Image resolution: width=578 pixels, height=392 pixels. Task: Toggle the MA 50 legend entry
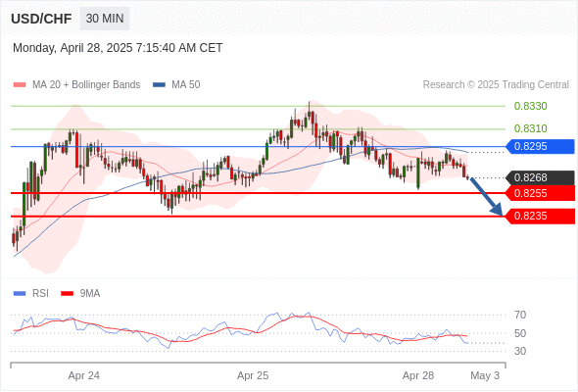pyautogui.click(x=176, y=85)
